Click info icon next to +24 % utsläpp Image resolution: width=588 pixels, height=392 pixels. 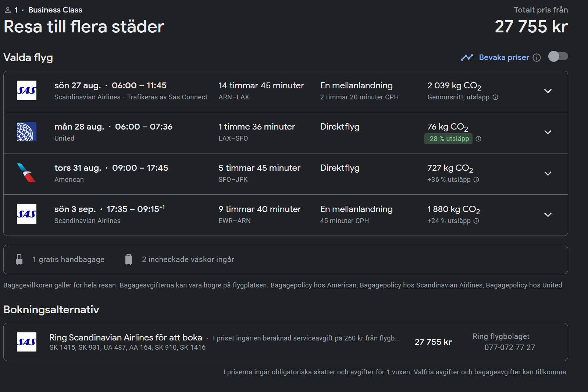tap(476, 221)
